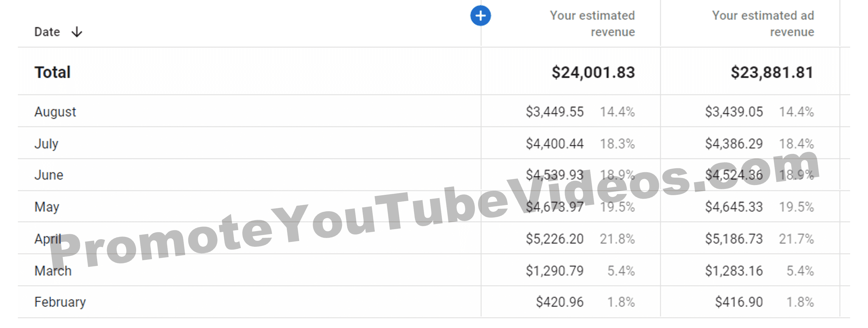Select April estimated revenue $5,226.20
868x328 pixels.
(x=555, y=239)
